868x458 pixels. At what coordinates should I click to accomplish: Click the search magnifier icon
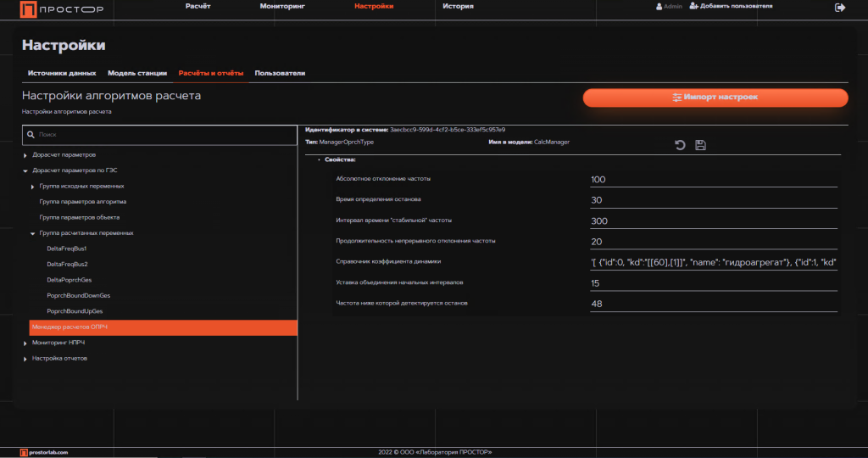pyautogui.click(x=31, y=134)
